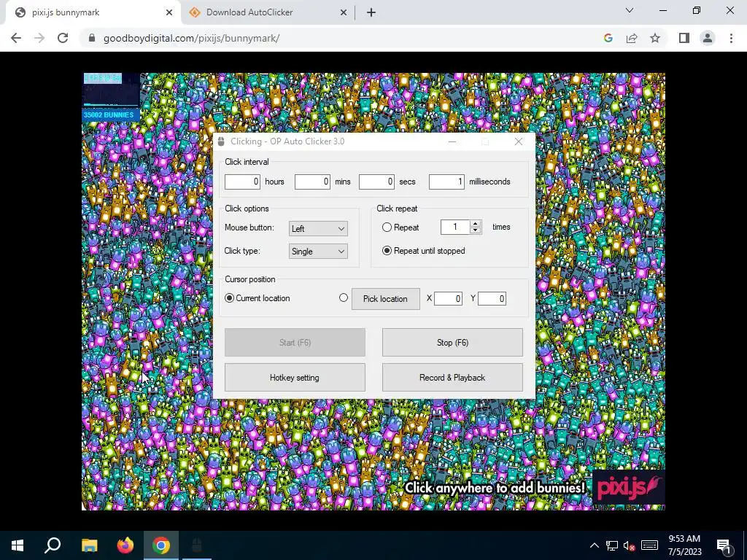Image resolution: width=747 pixels, height=560 pixels.
Task: Open File Explorer from the taskbar
Action: [89, 545]
